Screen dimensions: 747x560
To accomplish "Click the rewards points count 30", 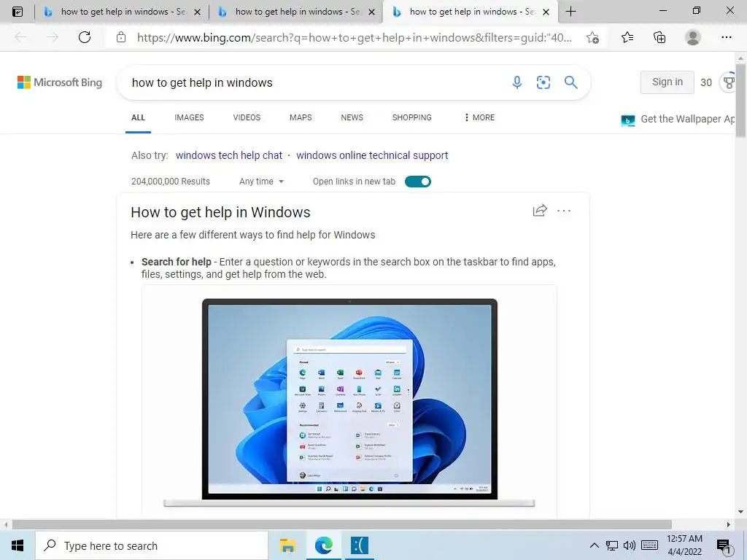I will (706, 82).
